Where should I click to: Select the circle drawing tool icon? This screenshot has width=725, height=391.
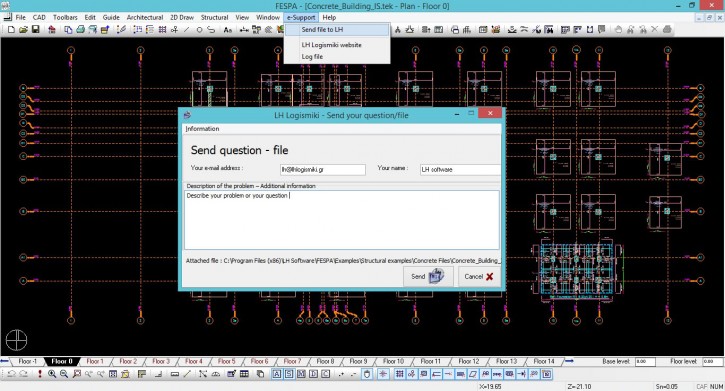(x=199, y=30)
